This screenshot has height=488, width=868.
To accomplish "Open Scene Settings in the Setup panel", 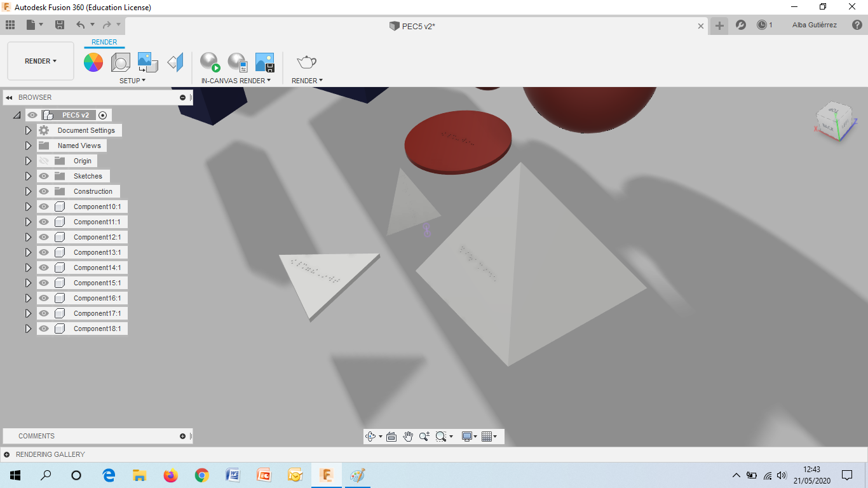I will point(121,62).
